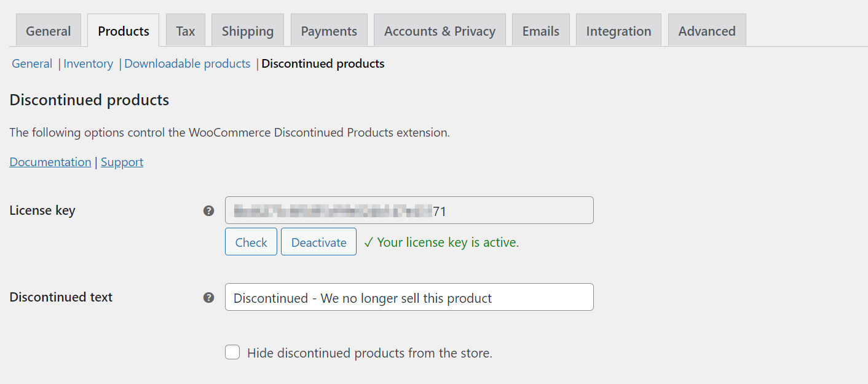Open the Documentation link
This screenshot has height=384, width=868.
[x=50, y=161]
